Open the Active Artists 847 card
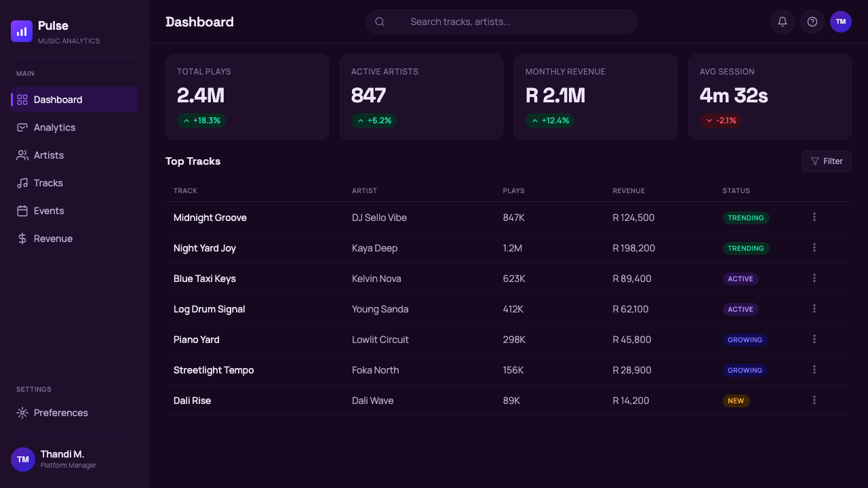This screenshot has height=488, width=868. [x=421, y=97]
